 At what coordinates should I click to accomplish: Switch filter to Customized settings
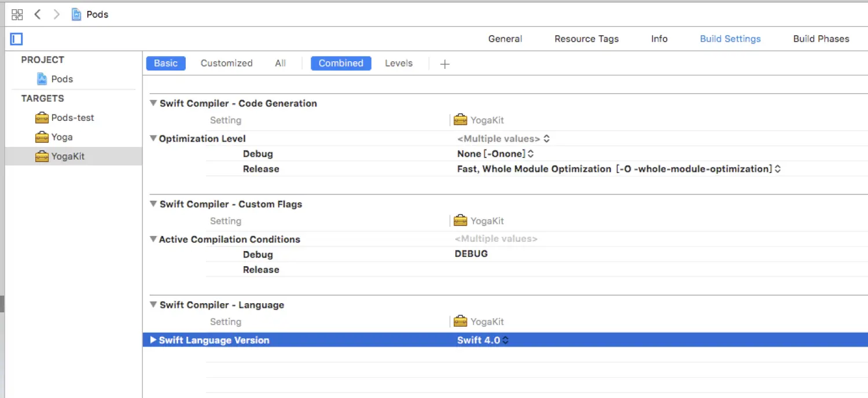click(x=226, y=63)
